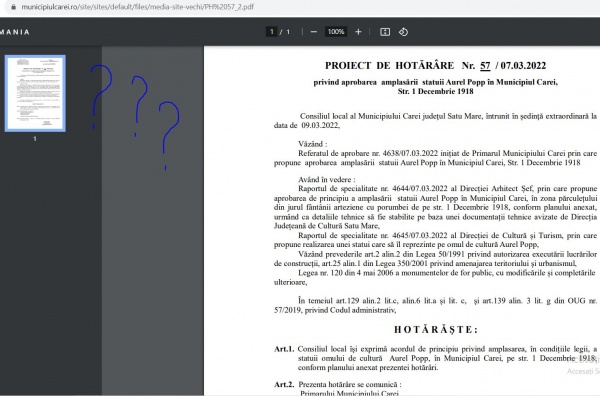Click the underlined number 57
The height and width of the screenshot is (396, 600).
coord(485,66)
